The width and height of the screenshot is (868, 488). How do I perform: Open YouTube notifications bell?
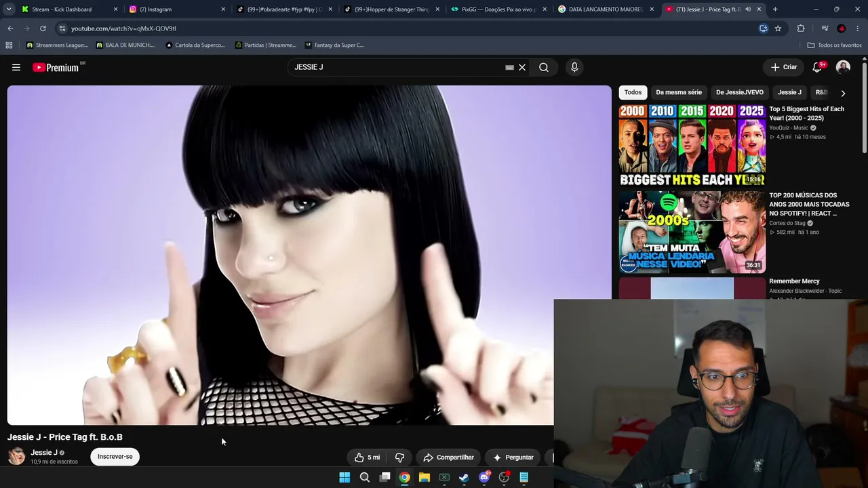(818, 67)
